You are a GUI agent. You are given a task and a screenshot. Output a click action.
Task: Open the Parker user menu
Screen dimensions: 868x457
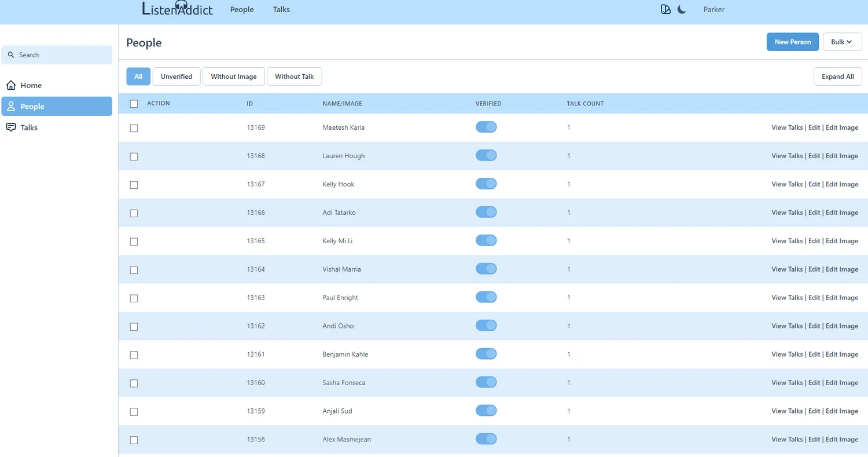[713, 9]
